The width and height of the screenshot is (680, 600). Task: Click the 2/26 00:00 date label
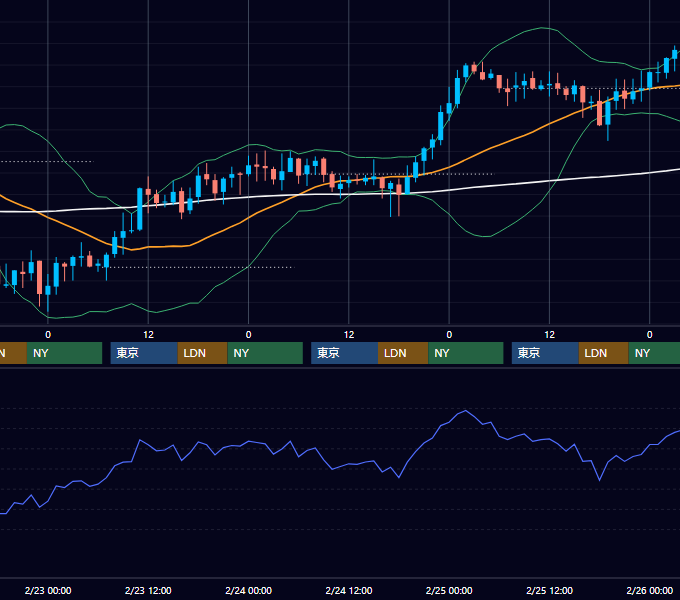pyautogui.click(x=650, y=590)
